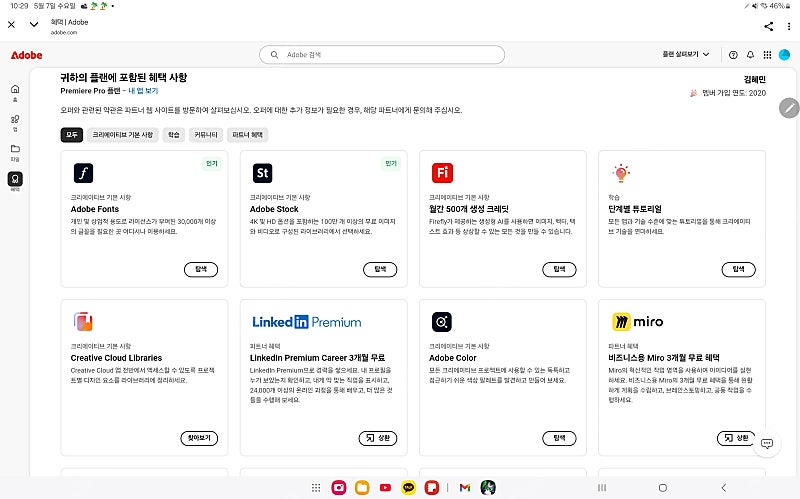The width and height of the screenshot is (800, 499).
Task: Click the Adobe Color card title
Action: 453,358
